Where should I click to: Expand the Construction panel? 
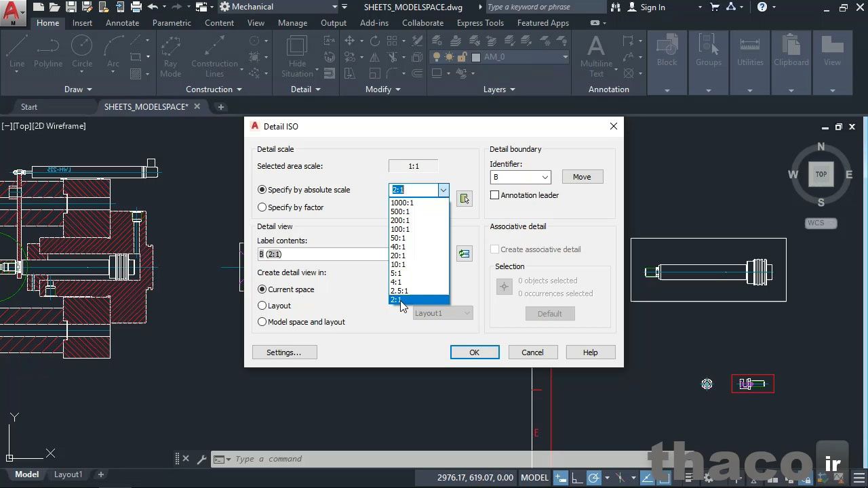coord(214,89)
